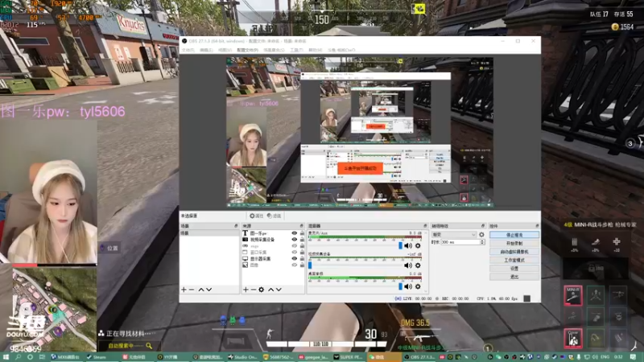The image size is (644, 362).
Task: Adjust the 麦克风/Aux volume slider
Action: 400,245
